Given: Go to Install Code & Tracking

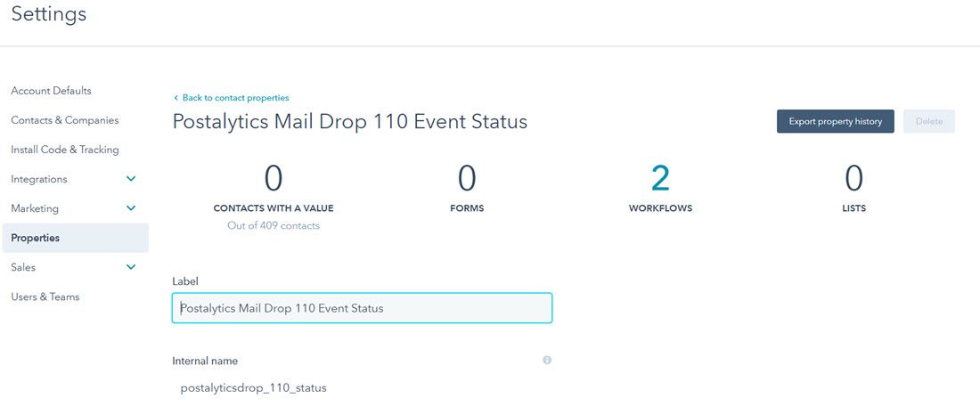Looking at the screenshot, I should click(65, 150).
